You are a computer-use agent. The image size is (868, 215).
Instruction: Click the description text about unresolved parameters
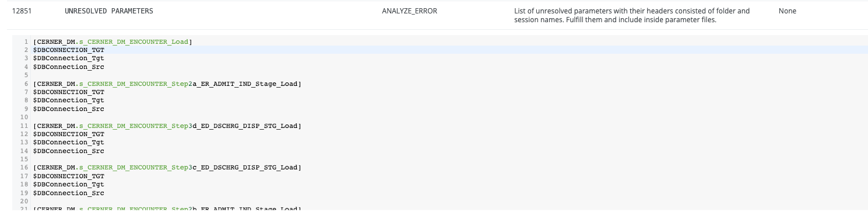click(x=632, y=15)
